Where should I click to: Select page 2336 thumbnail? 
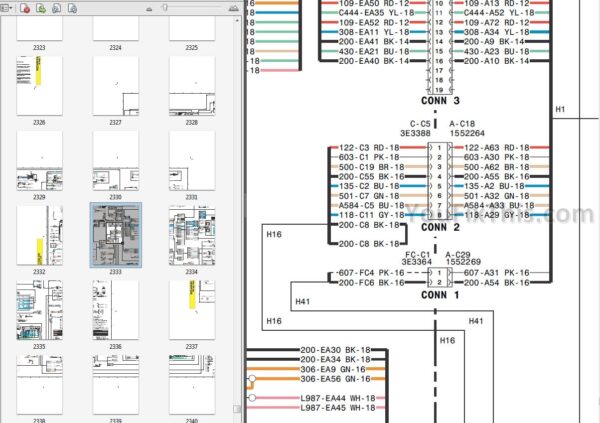pyautogui.click(x=115, y=309)
